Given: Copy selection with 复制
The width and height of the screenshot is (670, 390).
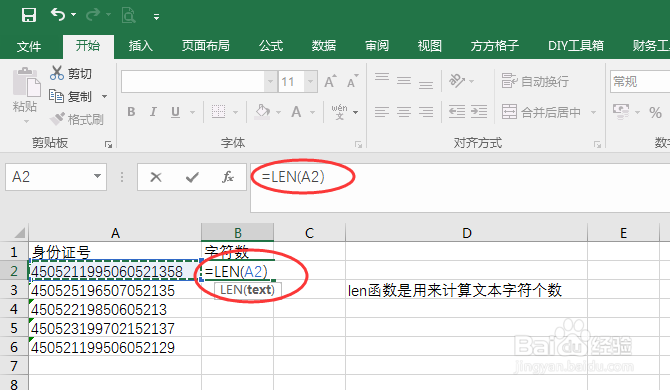Looking at the screenshot, I should 71,96.
